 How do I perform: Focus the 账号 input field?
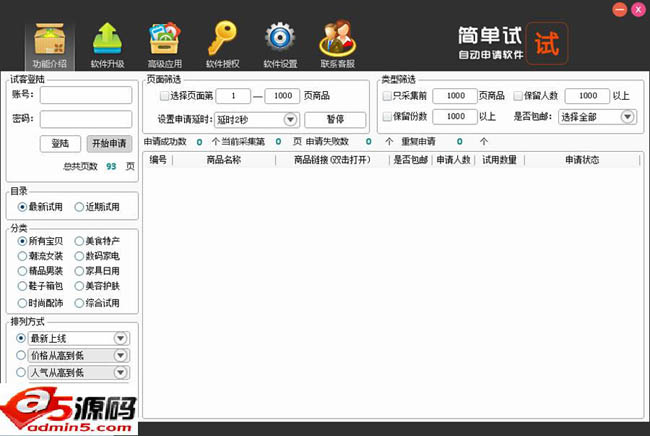pyautogui.click(x=86, y=95)
